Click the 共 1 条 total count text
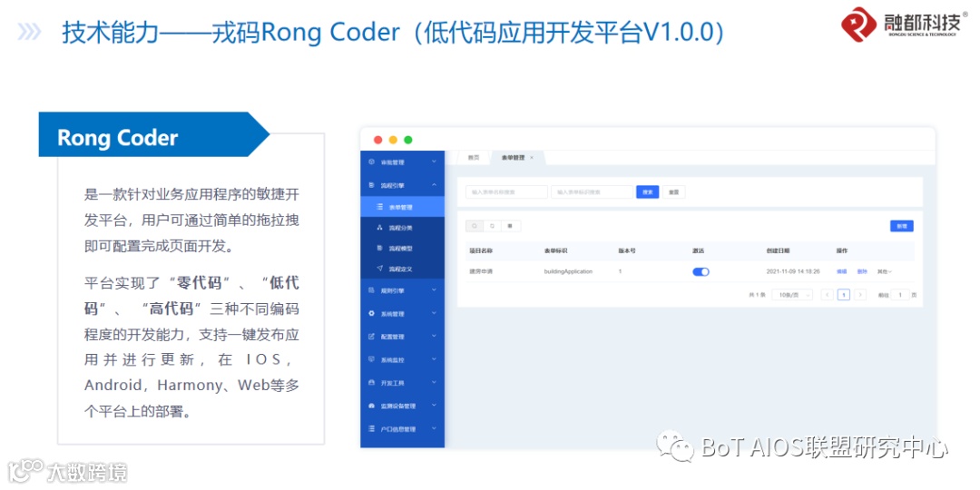The image size is (980, 490). tap(757, 294)
